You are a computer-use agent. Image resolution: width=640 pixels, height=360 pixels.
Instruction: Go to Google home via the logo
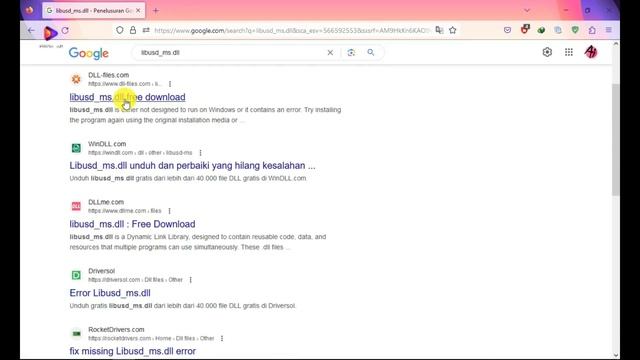tap(89, 53)
